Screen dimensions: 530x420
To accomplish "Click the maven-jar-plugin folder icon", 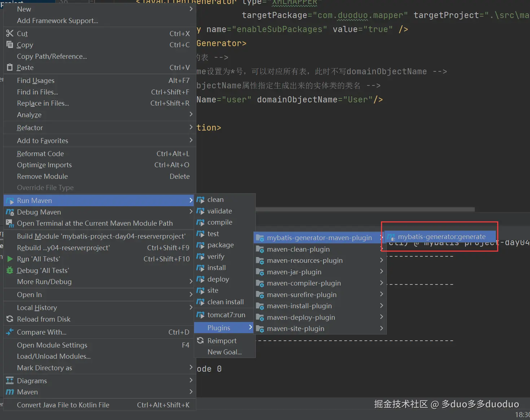I will [x=260, y=272].
